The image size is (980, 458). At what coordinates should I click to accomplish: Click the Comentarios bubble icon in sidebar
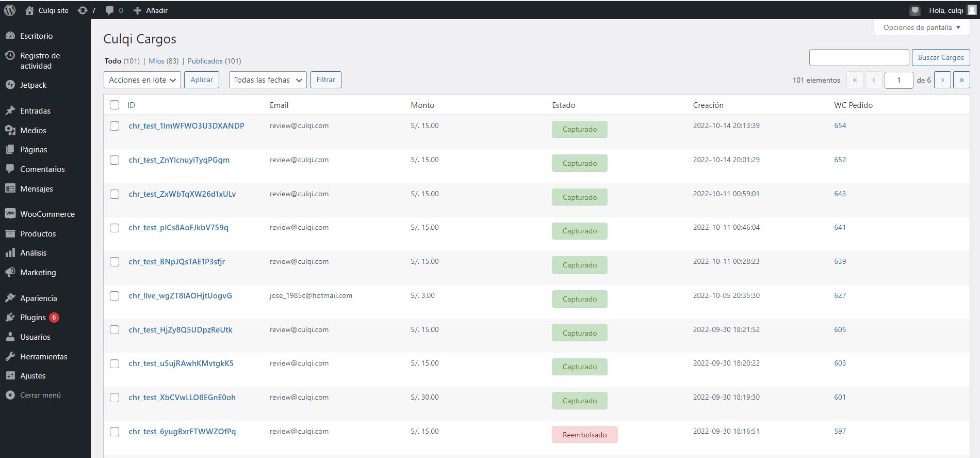[x=10, y=169]
